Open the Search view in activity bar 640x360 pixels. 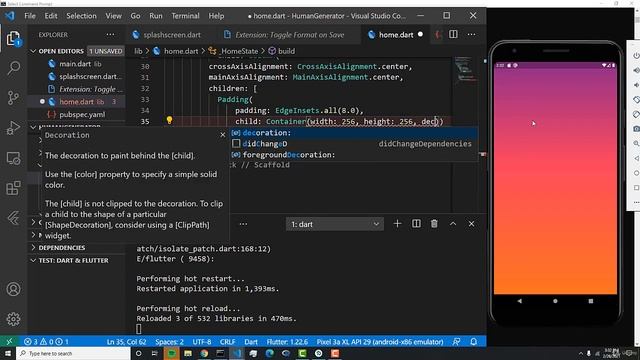(x=13, y=68)
